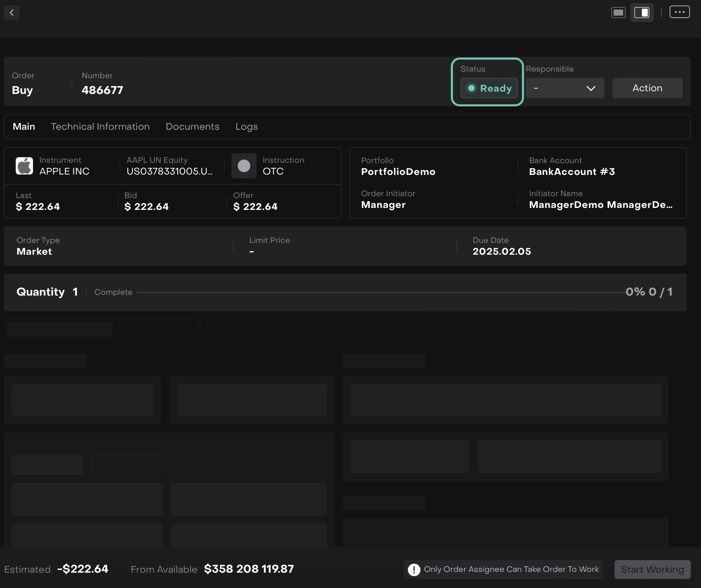Switch to the Technical Information tab
This screenshot has height=588, width=701.
pyautogui.click(x=100, y=127)
